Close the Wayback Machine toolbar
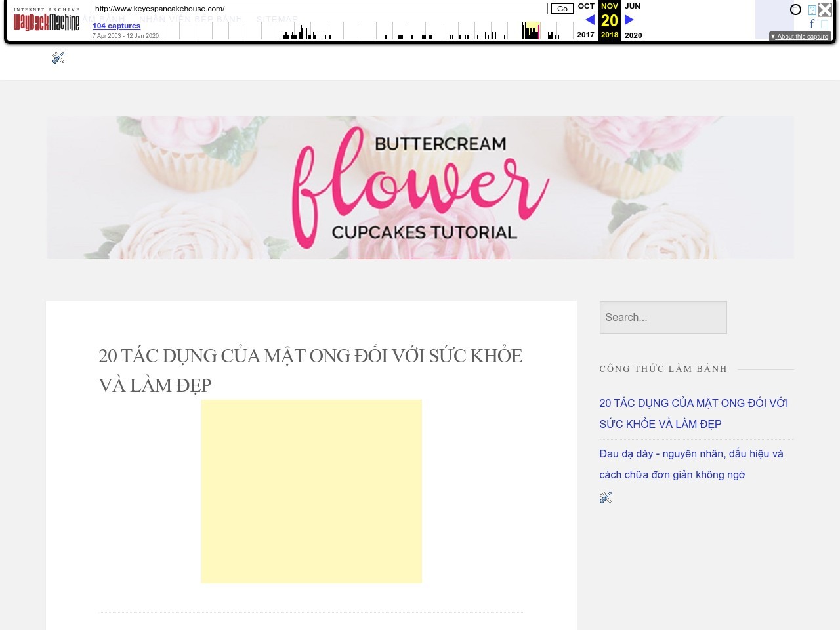The width and height of the screenshot is (840, 630). [825, 10]
